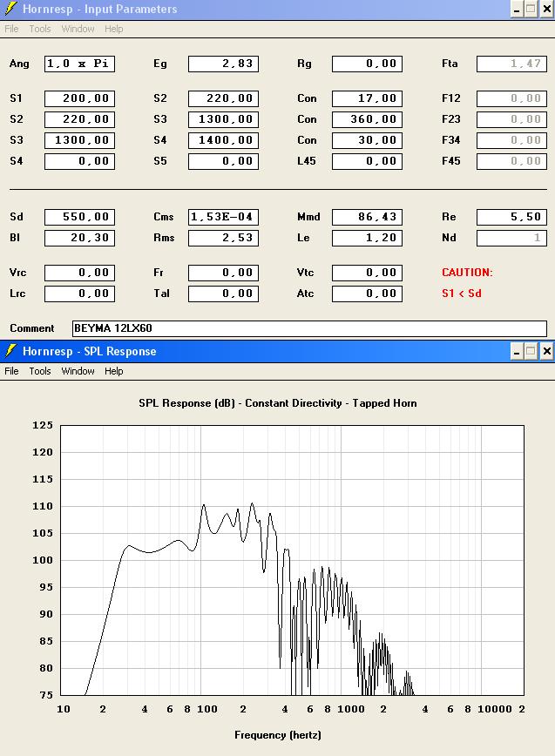
Task: Click the SPL Response chart title text
Action: [278, 403]
